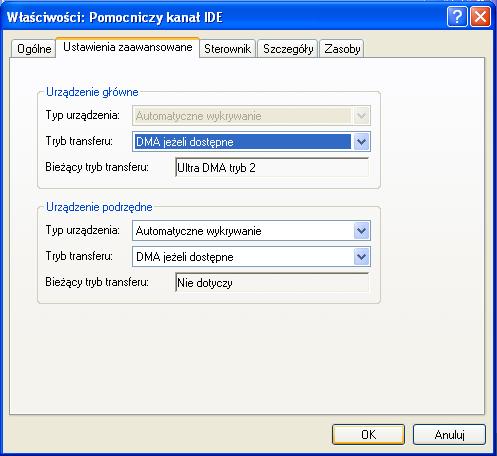
Task: Switch to the Ogólne tab
Action: click(34, 49)
